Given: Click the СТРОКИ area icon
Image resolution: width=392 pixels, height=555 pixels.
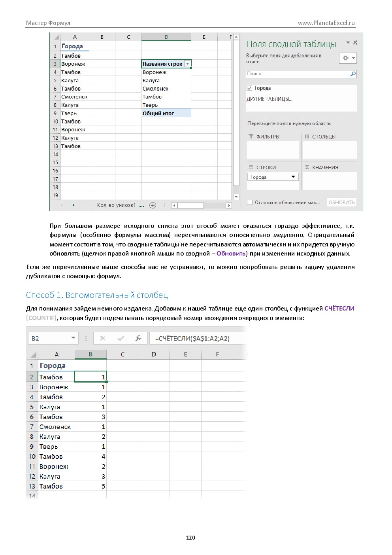Looking at the screenshot, I should click(251, 167).
